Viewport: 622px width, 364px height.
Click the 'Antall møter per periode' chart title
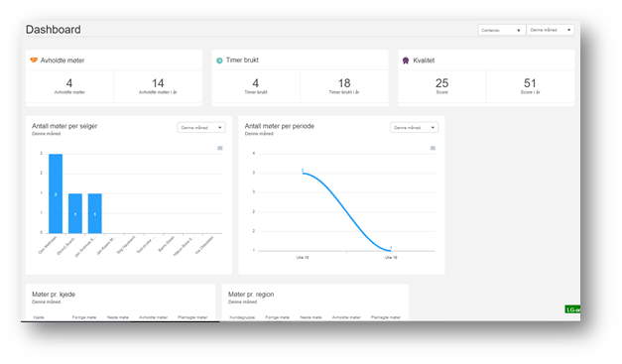[280, 126]
